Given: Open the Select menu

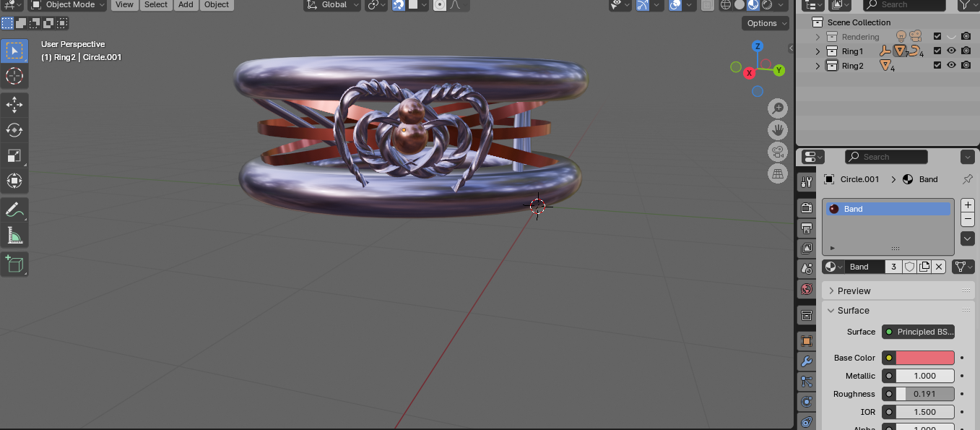Looking at the screenshot, I should tap(155, 5).
